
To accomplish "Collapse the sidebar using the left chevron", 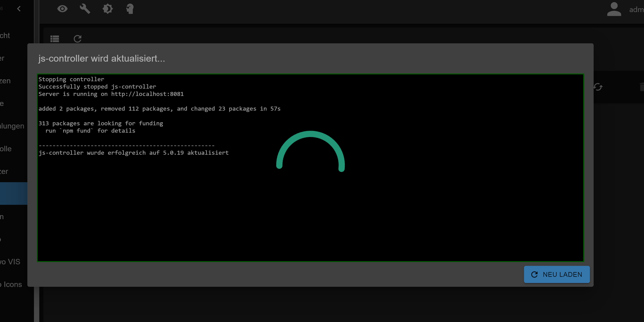I will pos(19,9).
